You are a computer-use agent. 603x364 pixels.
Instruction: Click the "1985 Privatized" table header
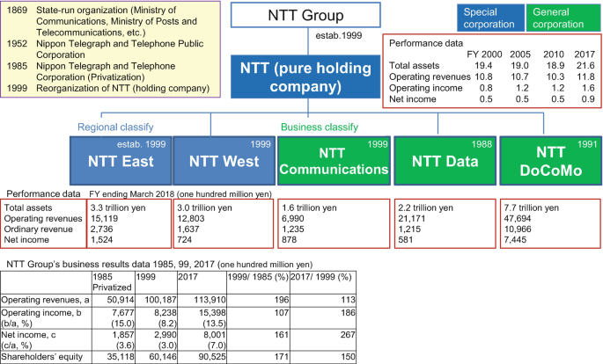[112, 282]
